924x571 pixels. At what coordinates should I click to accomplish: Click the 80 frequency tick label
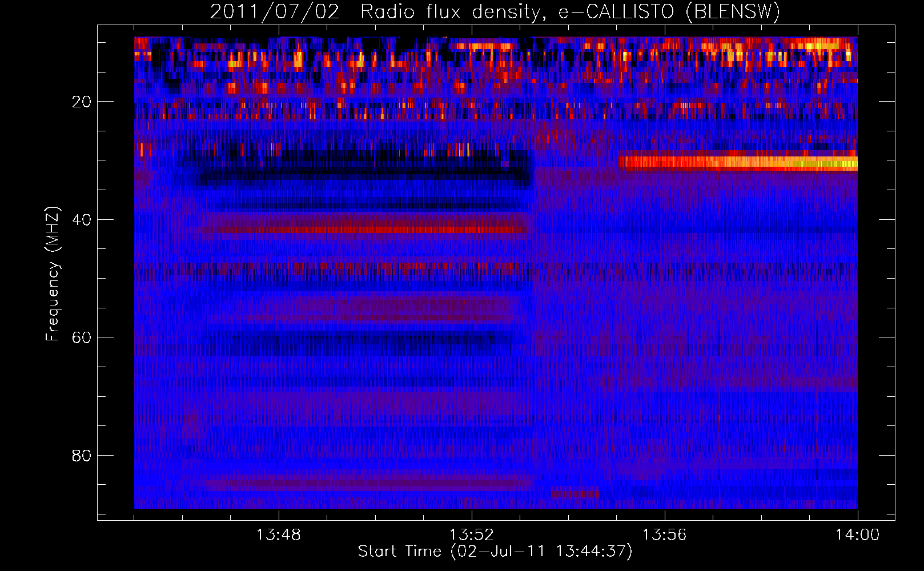point(82,456)
